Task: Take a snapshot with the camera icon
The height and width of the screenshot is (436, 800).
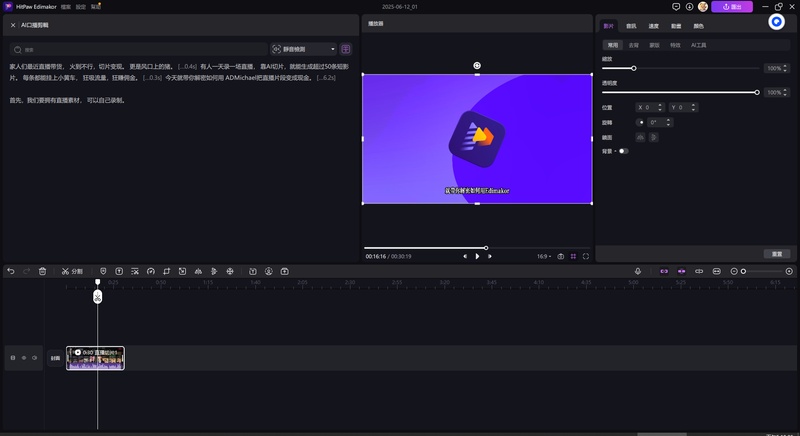Action: tap(561, 256)
